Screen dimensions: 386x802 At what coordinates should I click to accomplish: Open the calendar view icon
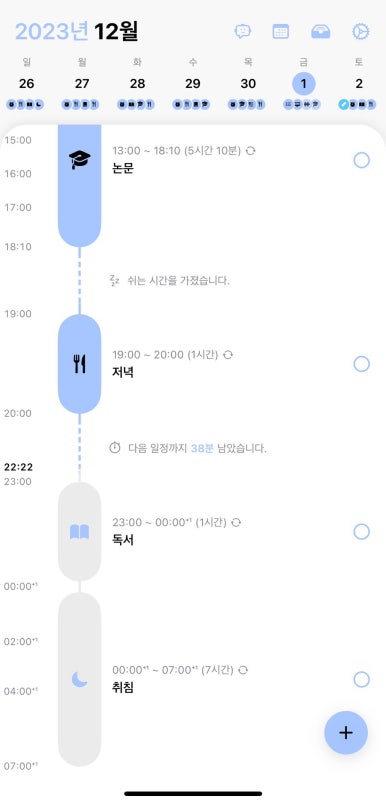pyautogui.click(x=281, y=32)
